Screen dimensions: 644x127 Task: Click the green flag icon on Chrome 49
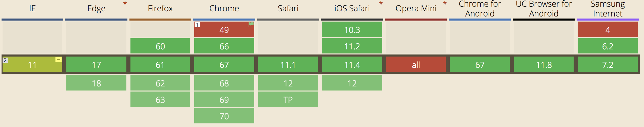point(251,25)
